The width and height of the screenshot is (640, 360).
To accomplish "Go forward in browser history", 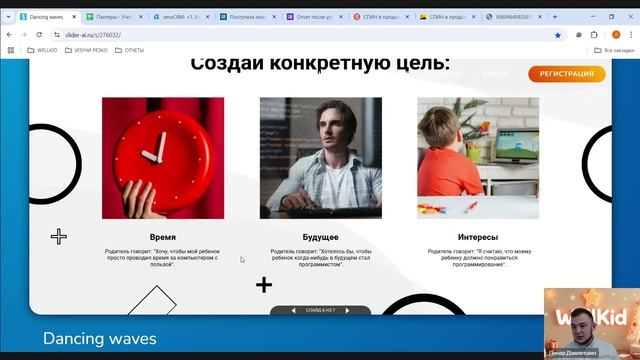I will (24, 35).
